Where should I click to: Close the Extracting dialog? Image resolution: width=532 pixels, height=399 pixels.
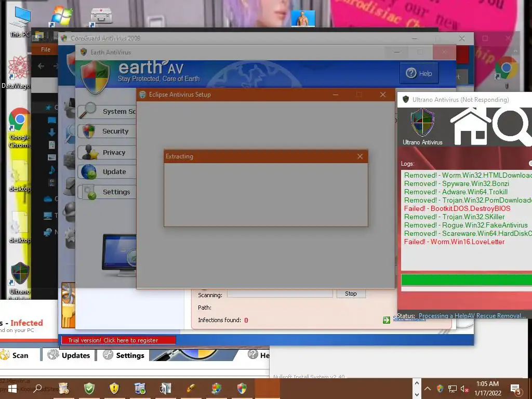coord(360,156)
